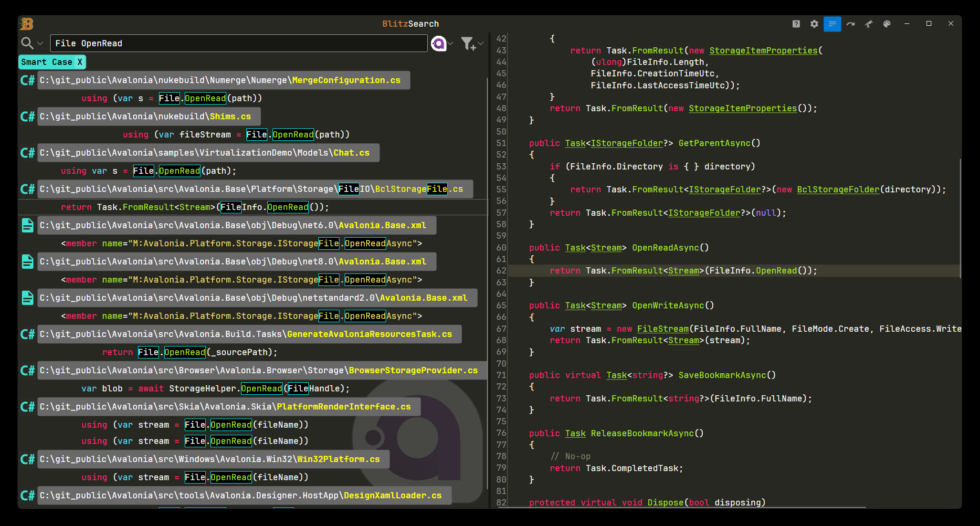Open Chat.cs file result
The image size is (980, 526).
tap(208, 153)
